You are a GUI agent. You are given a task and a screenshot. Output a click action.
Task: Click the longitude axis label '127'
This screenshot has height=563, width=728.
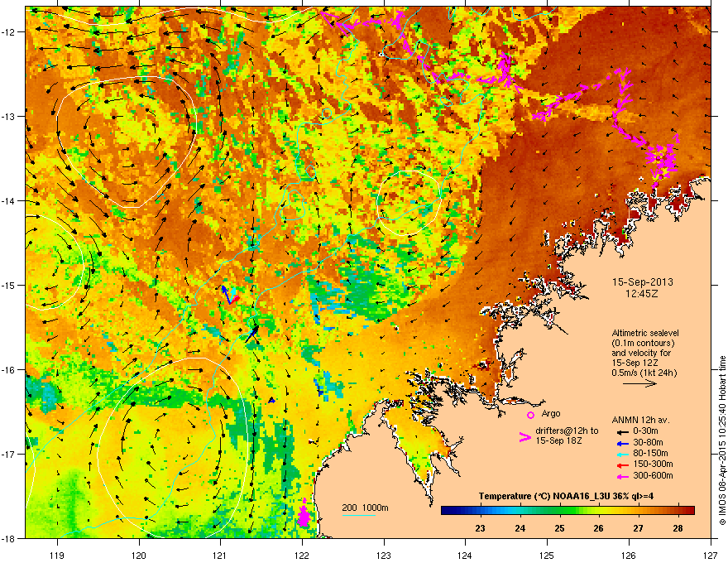point(711,555)
